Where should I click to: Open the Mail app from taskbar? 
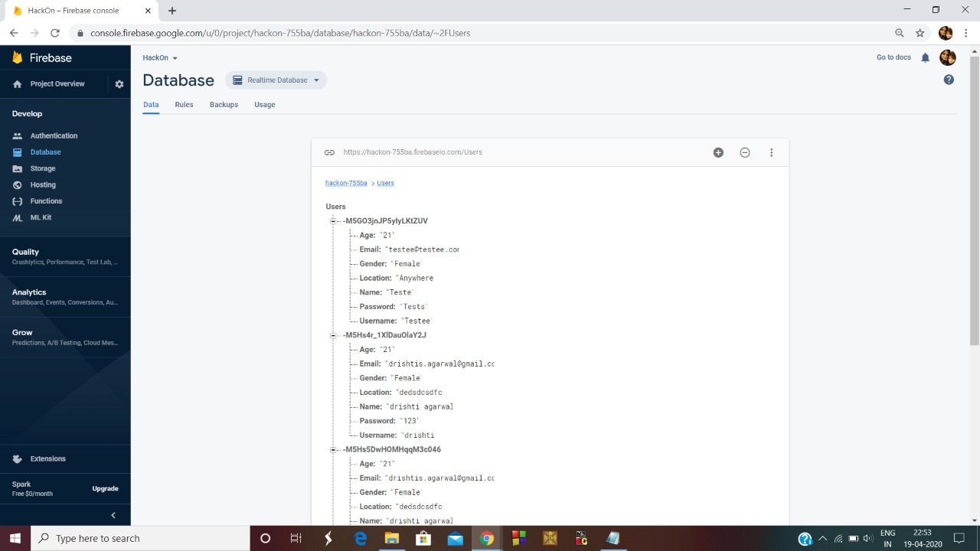(455, 538)
